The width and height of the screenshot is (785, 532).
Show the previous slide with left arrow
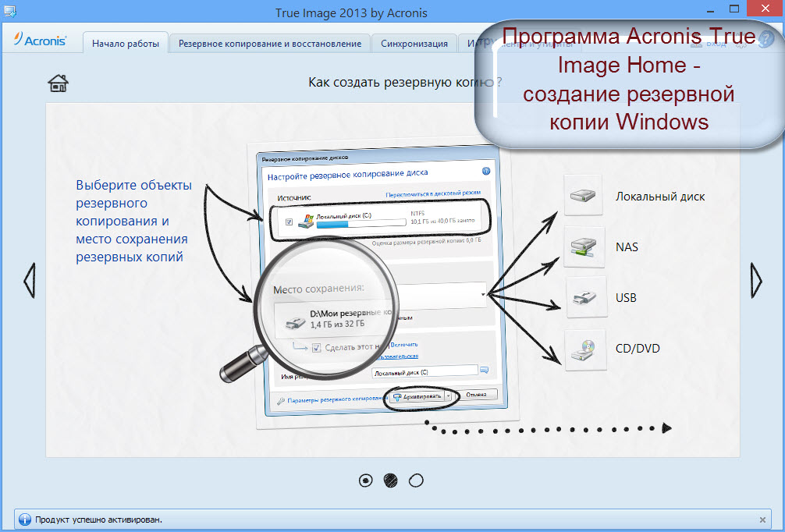pos(30,280)
